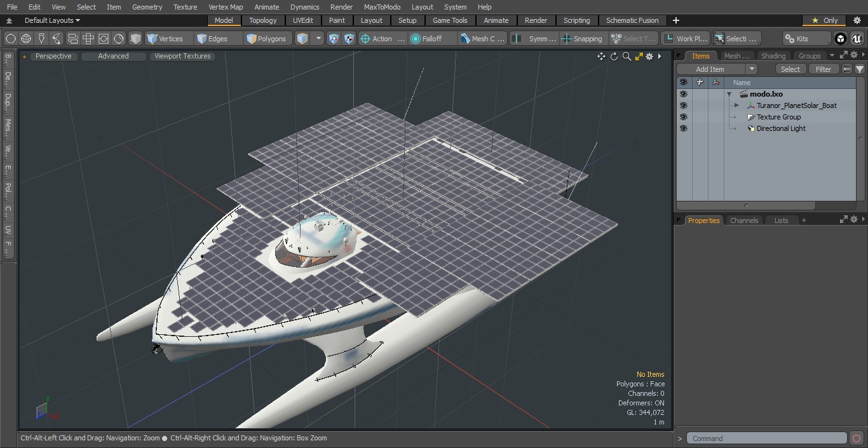Click the curve/sketch tool icon
868x448 pixels.
(57, 39)
